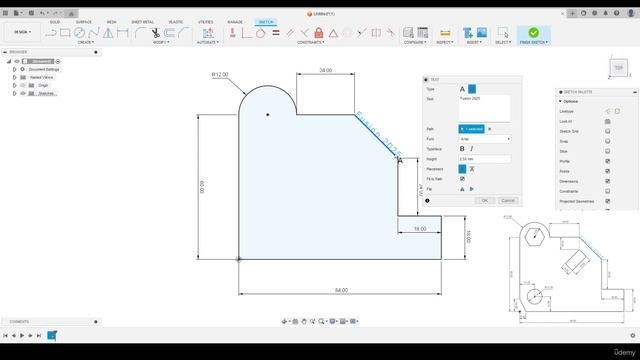
Task: Apply the Parallel constraint
Action: (x=290, y=33)
